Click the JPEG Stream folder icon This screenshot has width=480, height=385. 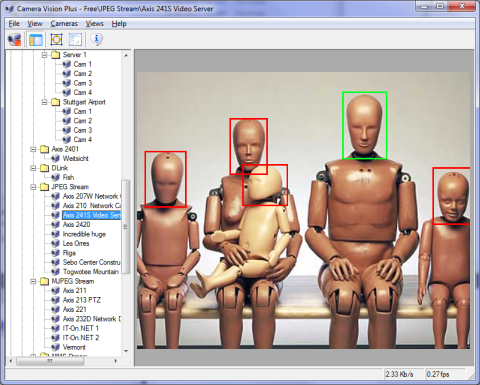click(x=44, y=187)
